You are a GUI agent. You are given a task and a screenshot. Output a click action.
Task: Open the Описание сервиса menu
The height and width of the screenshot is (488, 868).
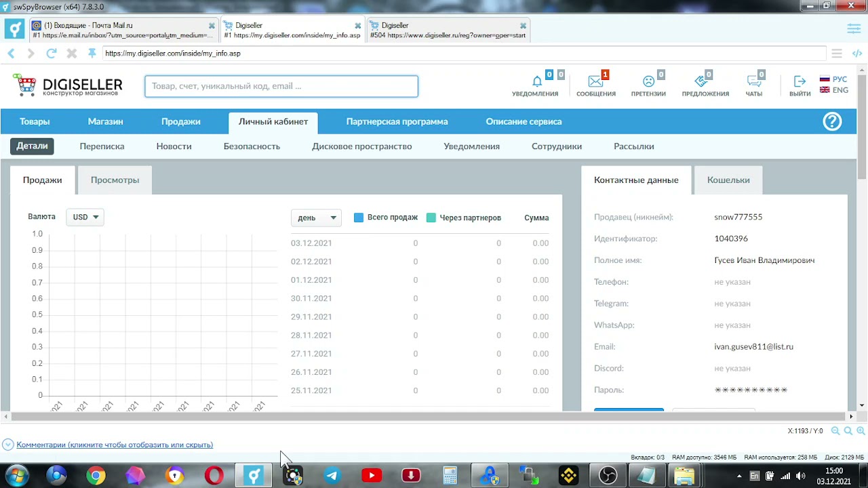[x=524, y=121]
